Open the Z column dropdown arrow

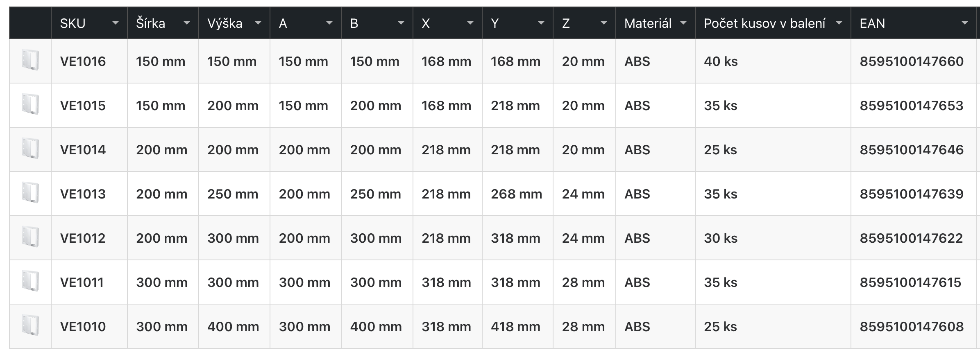604,23
